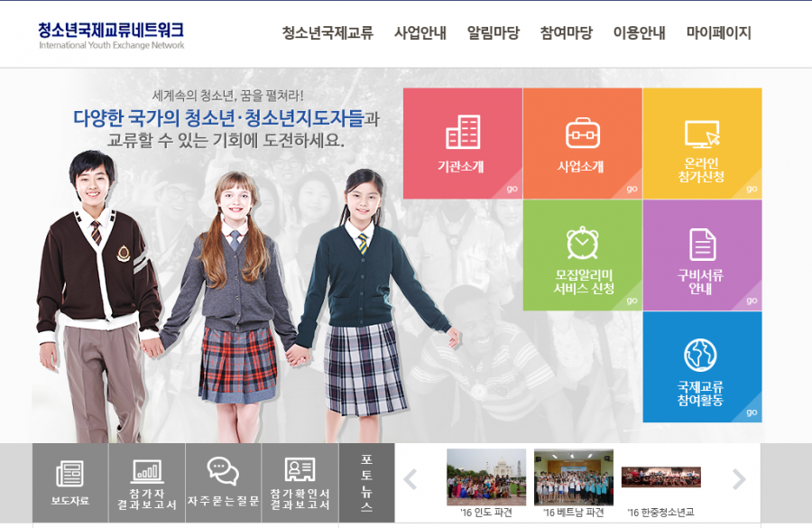Click the '16 베트남 파견 caption
Viewport: 812px width, 528px height.
574,513
